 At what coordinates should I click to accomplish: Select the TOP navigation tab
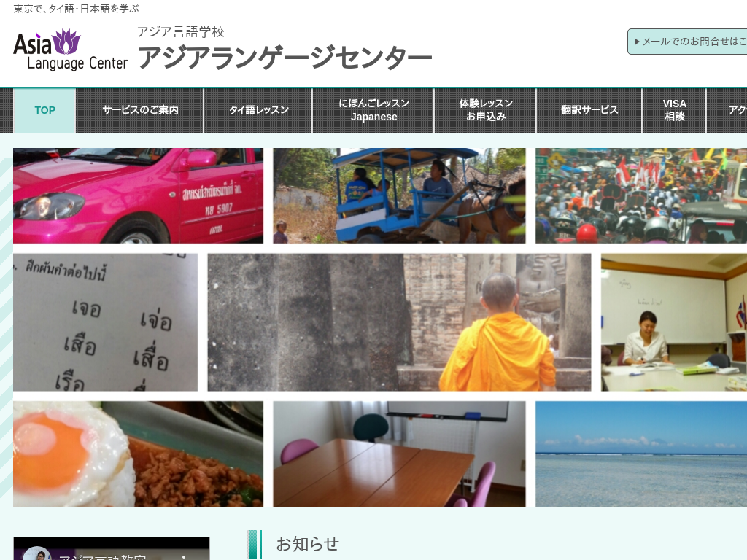[x=44, y=110]
